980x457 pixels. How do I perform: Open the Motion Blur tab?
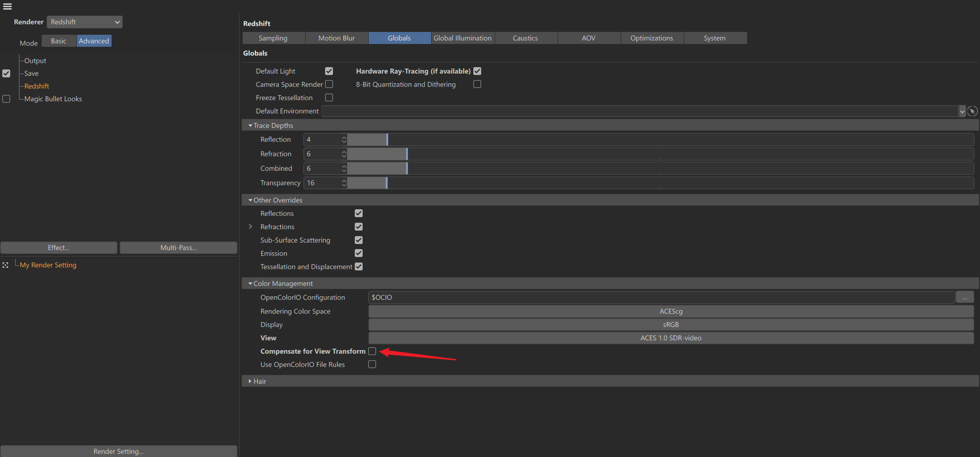337,38
